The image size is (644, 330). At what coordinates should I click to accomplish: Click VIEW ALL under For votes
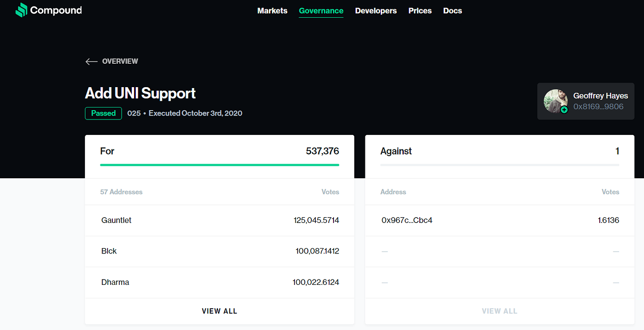pos(219,311)
